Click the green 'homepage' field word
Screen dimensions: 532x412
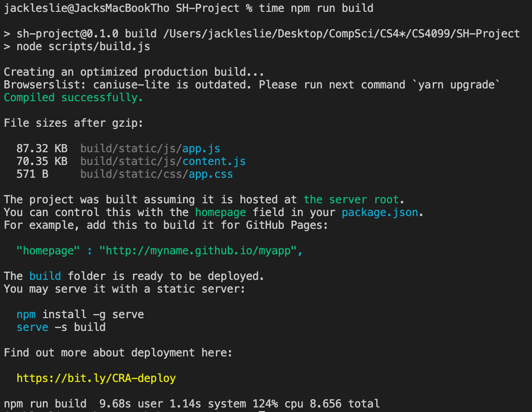(x=220, y=212)
